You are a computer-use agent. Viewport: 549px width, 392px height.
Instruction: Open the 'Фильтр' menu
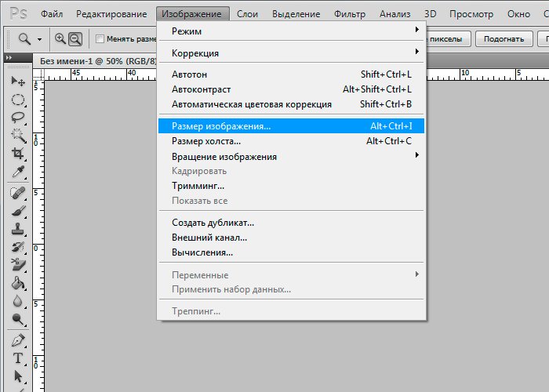click(x=349, y=14)
